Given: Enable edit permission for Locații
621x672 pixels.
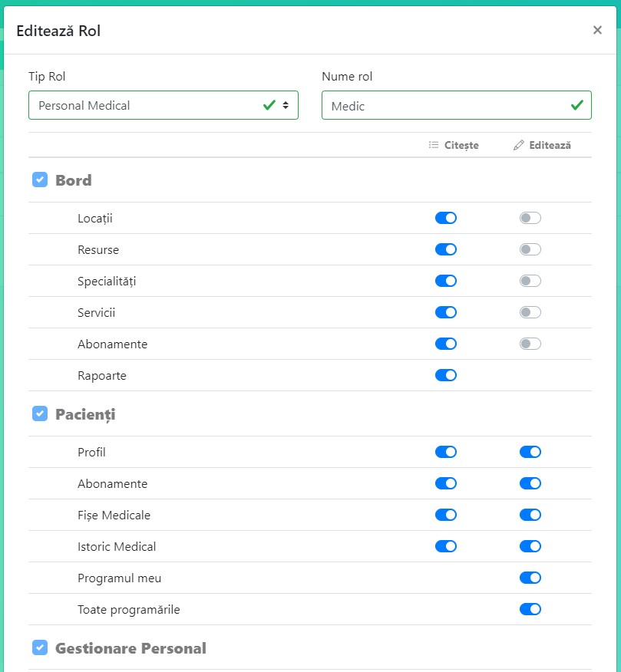Looking at the screenshot, I should point(530,218).
